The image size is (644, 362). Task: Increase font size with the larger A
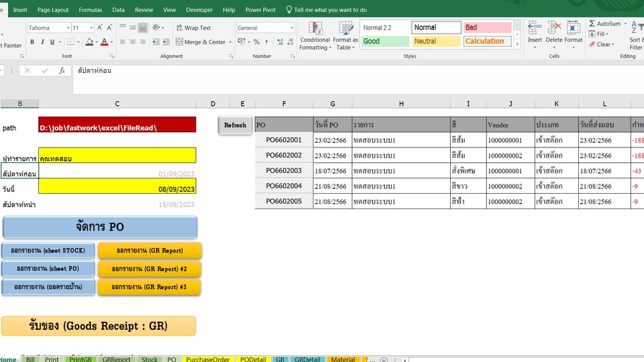(99, 27)
